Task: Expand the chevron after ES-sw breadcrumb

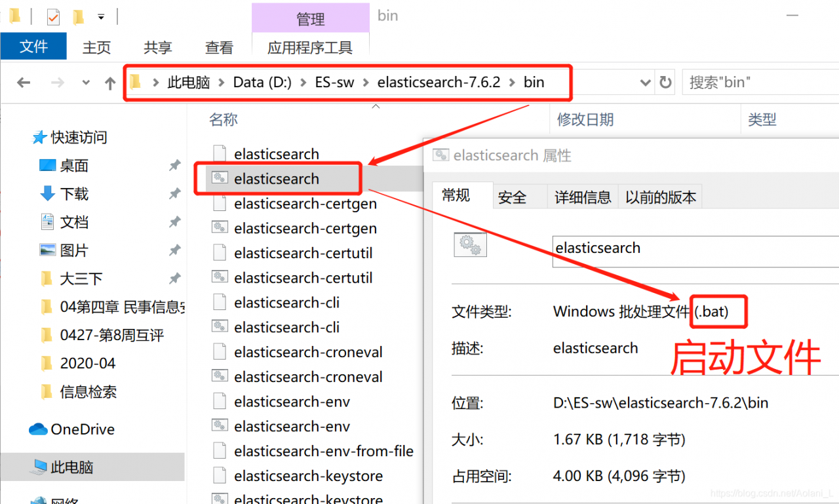Action: pyautogui.click(x=366, y=83)
